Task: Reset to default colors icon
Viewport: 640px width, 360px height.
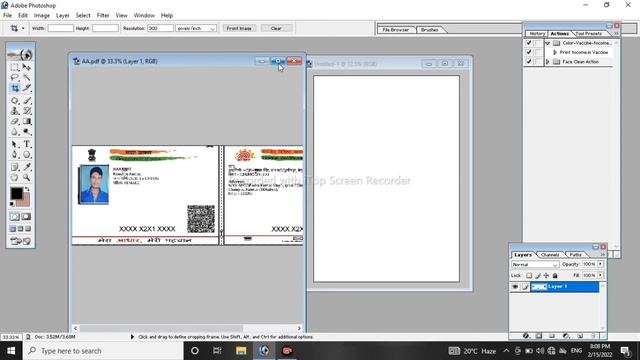Action: 12,204
